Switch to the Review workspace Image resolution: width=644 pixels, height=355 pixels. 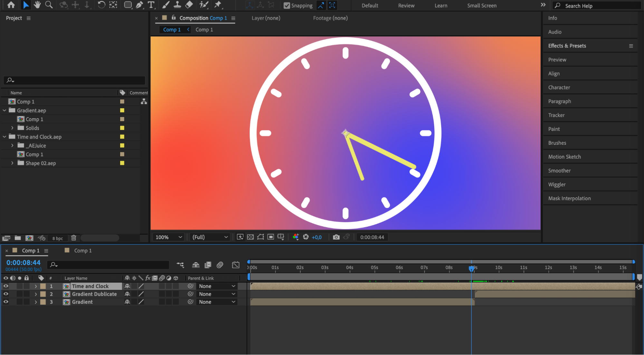click(406, 5)
